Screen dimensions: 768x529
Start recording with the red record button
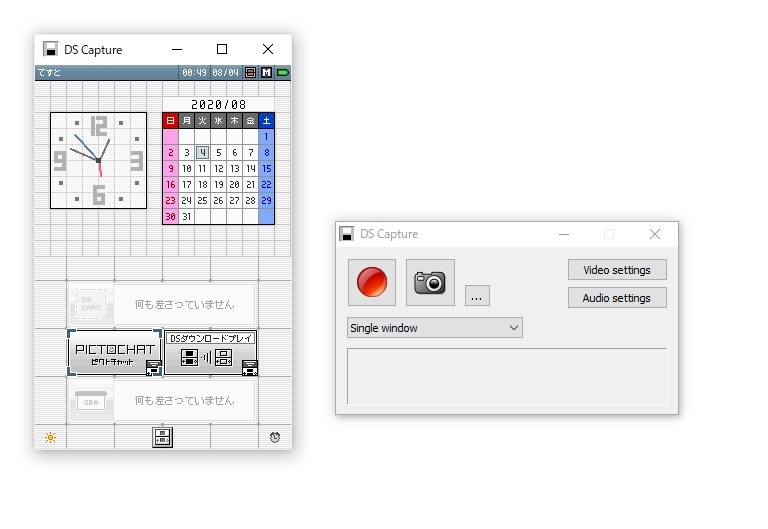(x=372, y=282)
